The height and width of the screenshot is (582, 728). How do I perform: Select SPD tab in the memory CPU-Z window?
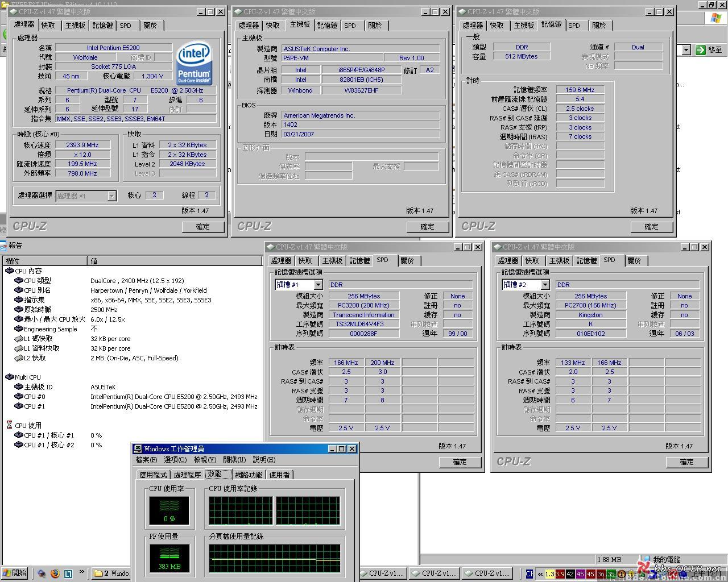tap(574, 26)
